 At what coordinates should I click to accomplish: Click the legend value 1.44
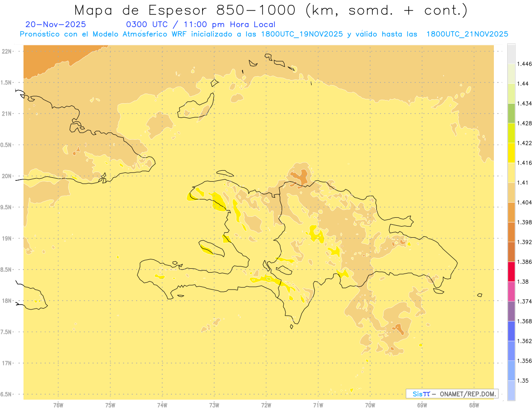[523, 83]
